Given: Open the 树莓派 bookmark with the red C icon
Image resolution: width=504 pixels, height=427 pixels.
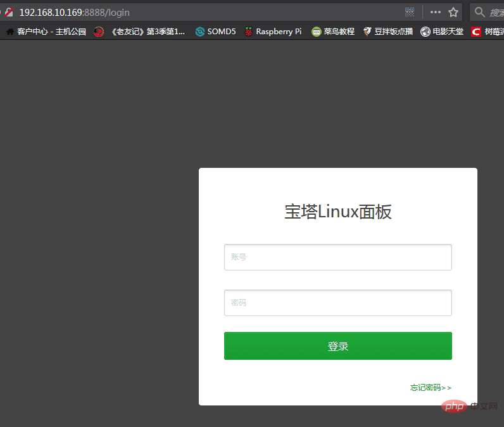Looking at the screenshot, I should (x=488, y=32).
